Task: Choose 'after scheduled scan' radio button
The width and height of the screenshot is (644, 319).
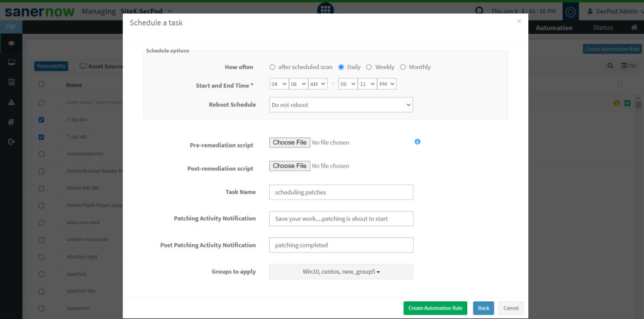Action: [272, 67]
